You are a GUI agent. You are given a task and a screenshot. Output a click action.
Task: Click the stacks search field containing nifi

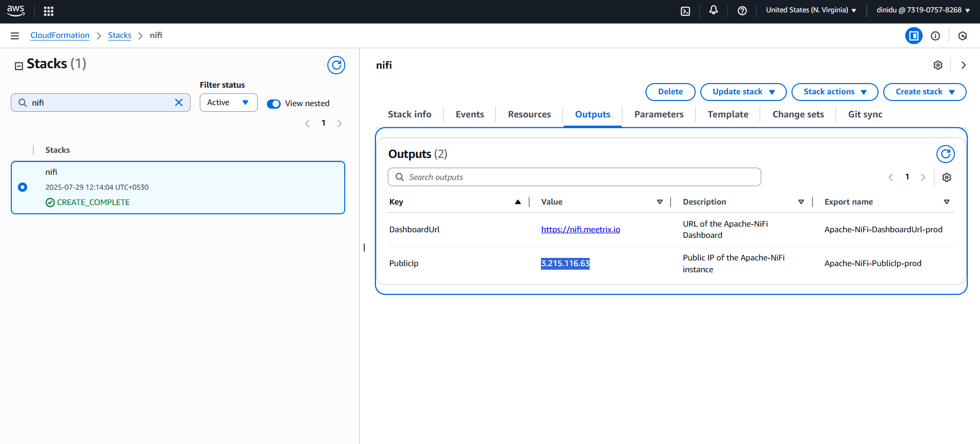pos(100,103)
